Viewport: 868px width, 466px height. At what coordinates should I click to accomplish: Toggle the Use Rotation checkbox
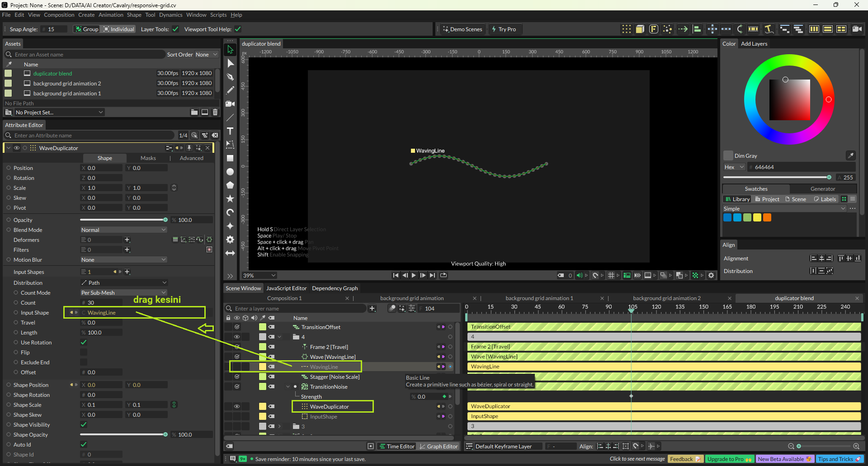click(84, 343)
